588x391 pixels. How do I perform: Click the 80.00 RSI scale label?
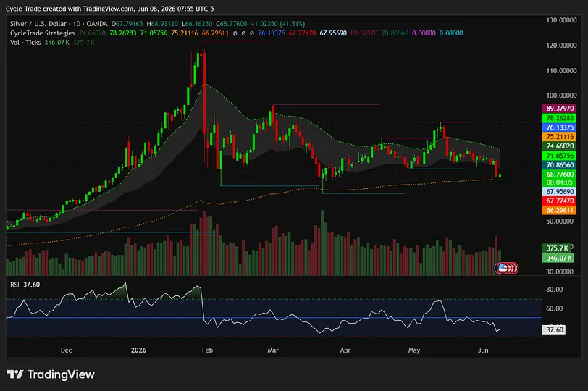tap(554, 290)
